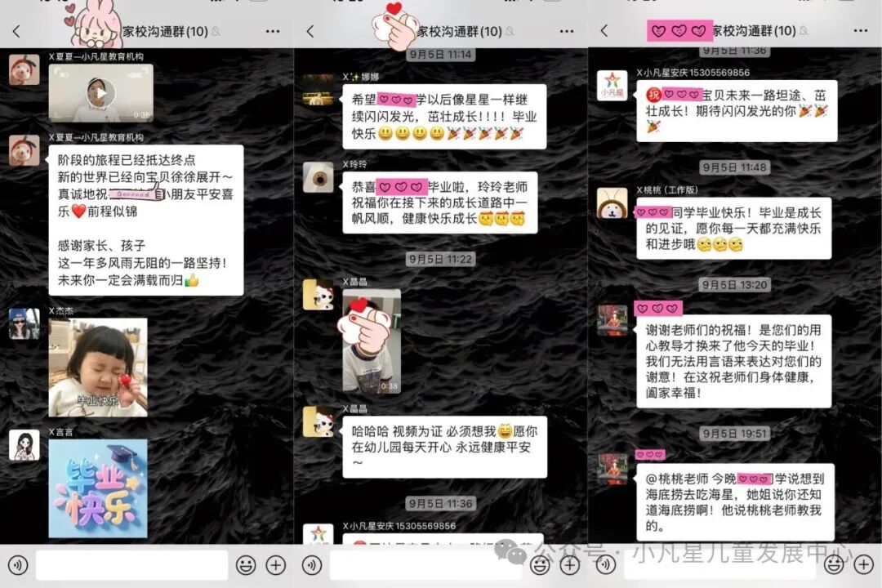The image size is (882, 588).
Task: Open 晶晶's avatar beside the video
Action: click(x=318, y=294)
